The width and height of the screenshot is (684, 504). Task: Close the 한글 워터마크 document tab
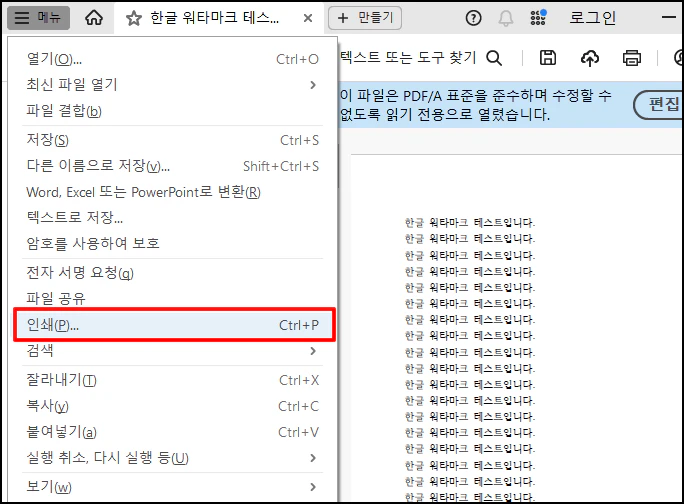[x=308, y=18]
